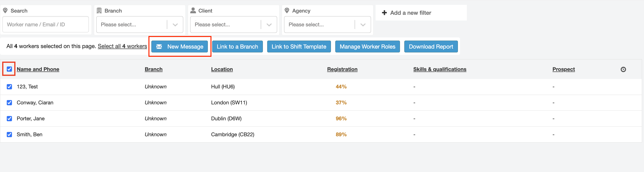This screenshot has height=172, width=644.
Task: Expand the Branch filter dropdown
Action: click(175, 25)
